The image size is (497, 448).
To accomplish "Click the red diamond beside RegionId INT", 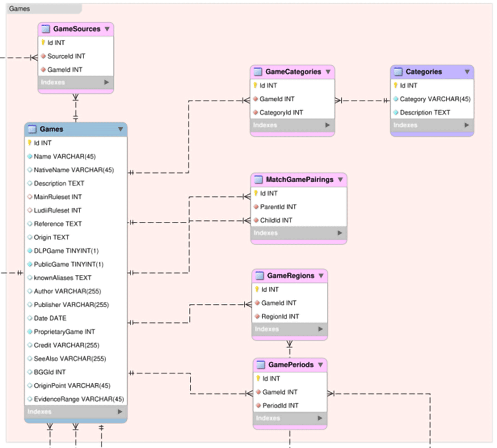I will point(257,316).
